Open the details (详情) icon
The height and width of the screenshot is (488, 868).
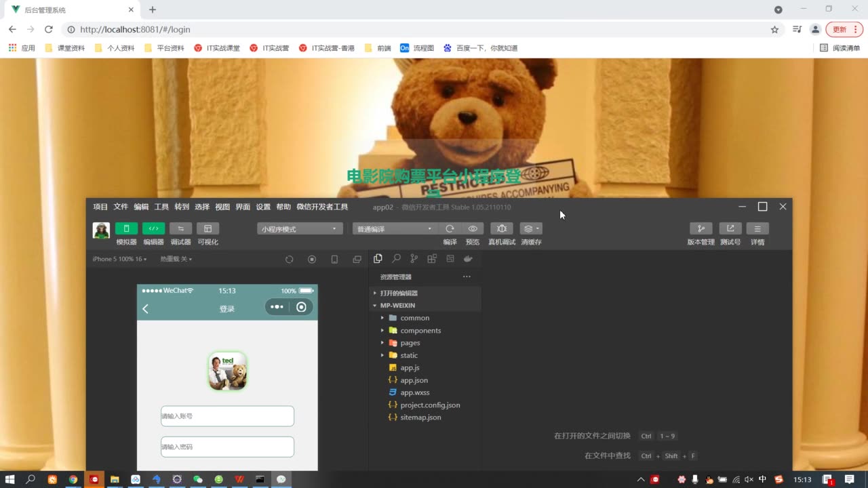tap(757, 228)
